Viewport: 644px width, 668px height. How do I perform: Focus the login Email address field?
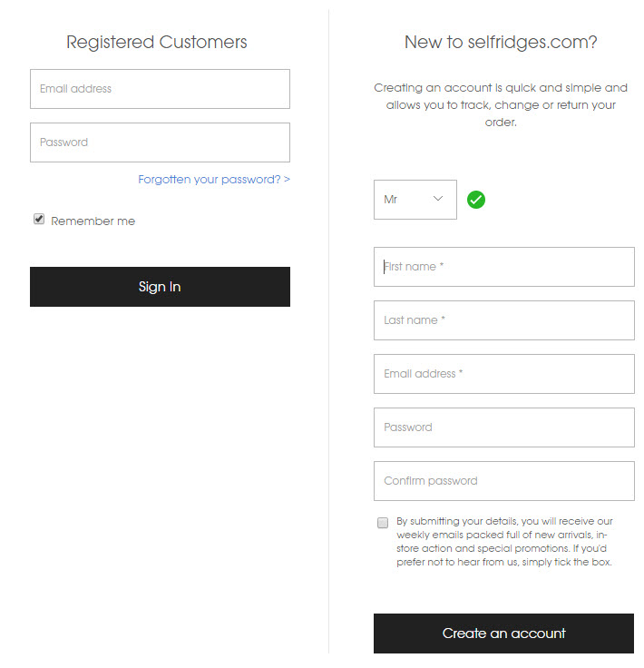160,89
